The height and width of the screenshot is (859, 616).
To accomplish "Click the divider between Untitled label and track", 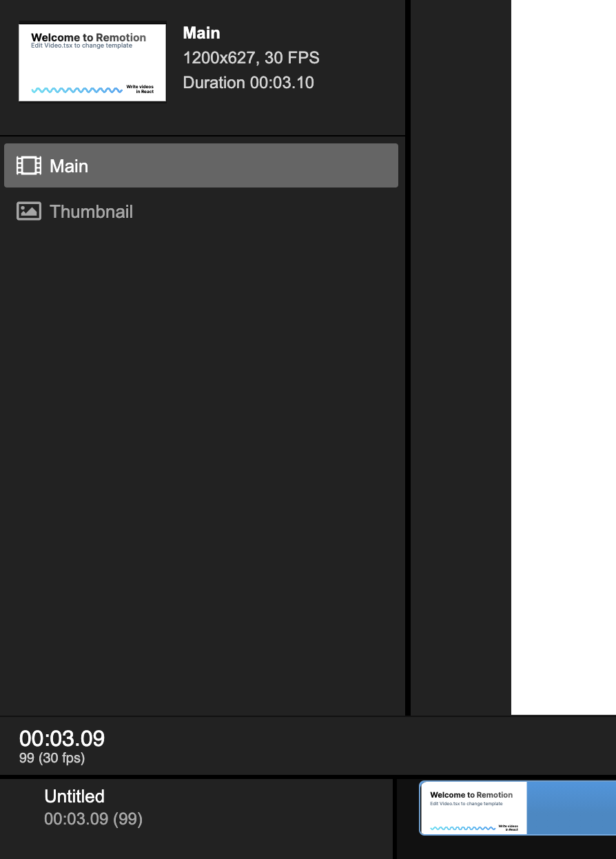I will [x=395, y=819].
